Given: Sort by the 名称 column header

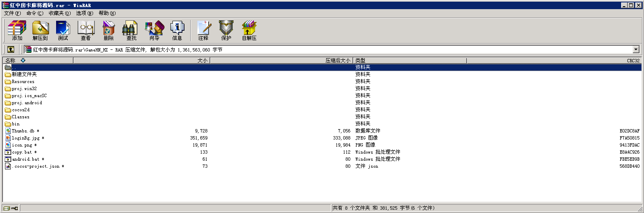Looking at the screenshot, I should pyautogui.click(x=10, y=61).
